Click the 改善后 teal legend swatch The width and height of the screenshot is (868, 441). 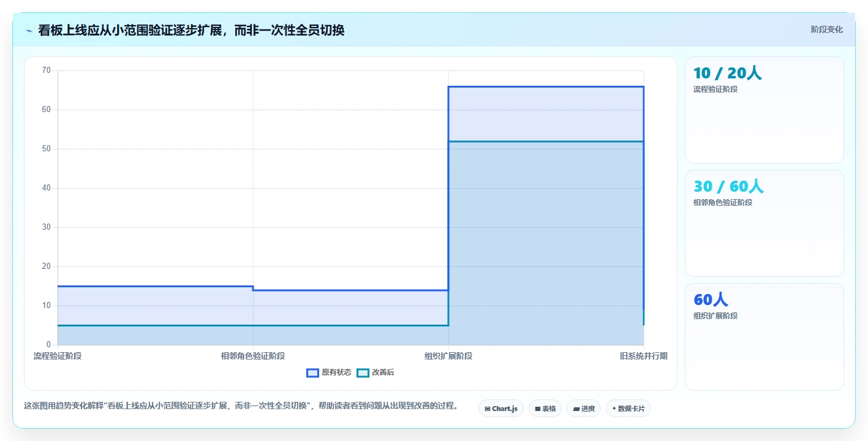tap(363, 372)
